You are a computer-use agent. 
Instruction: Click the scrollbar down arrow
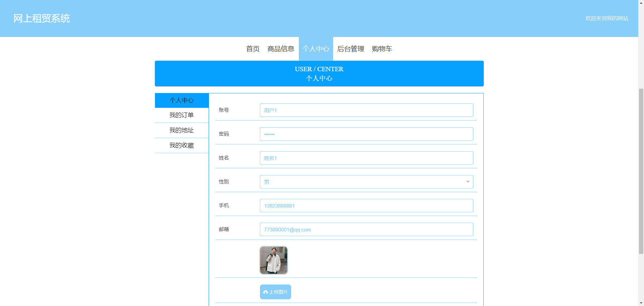click(641, 303)
